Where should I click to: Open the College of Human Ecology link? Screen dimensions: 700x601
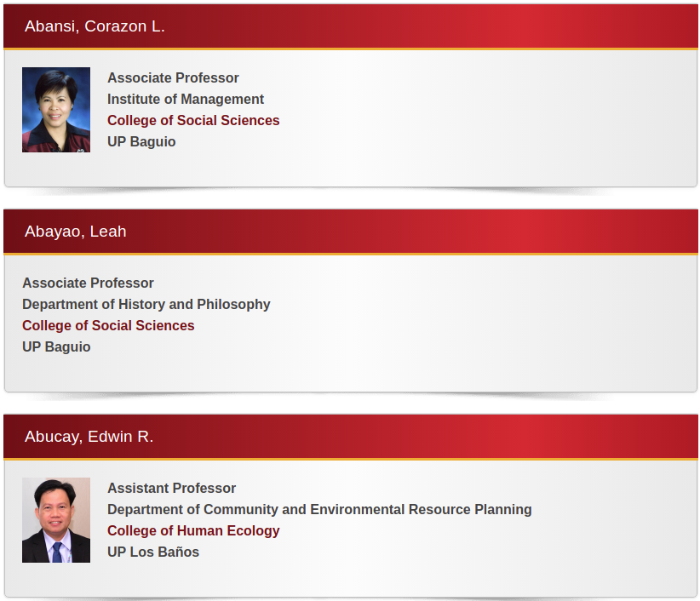click(x=193, y=530)
